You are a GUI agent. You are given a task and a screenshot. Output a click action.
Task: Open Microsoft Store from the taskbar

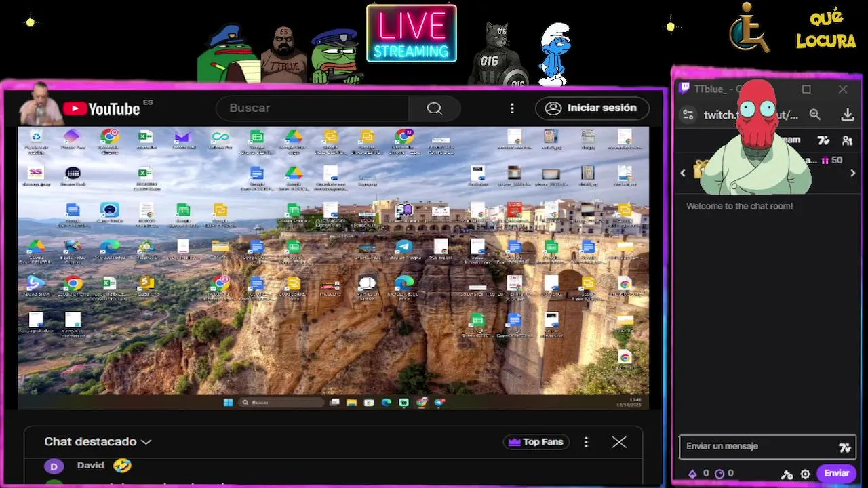coord(369,403)
